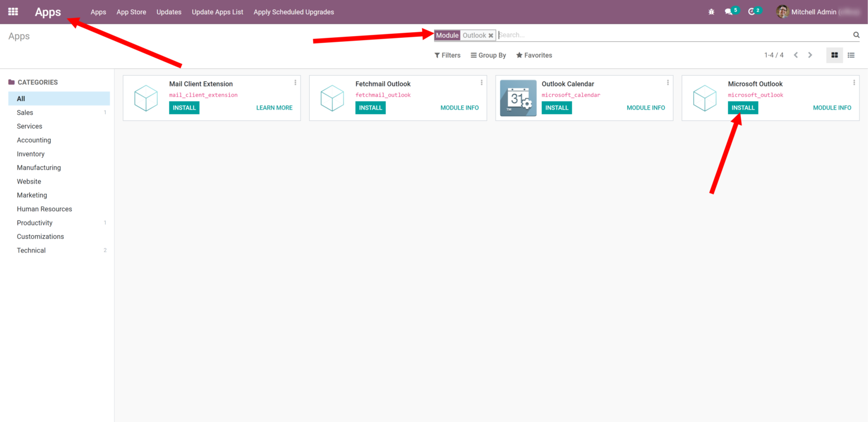Screen dimensions: 868x422
Task: Select the Accounting category
Action: 33,140
